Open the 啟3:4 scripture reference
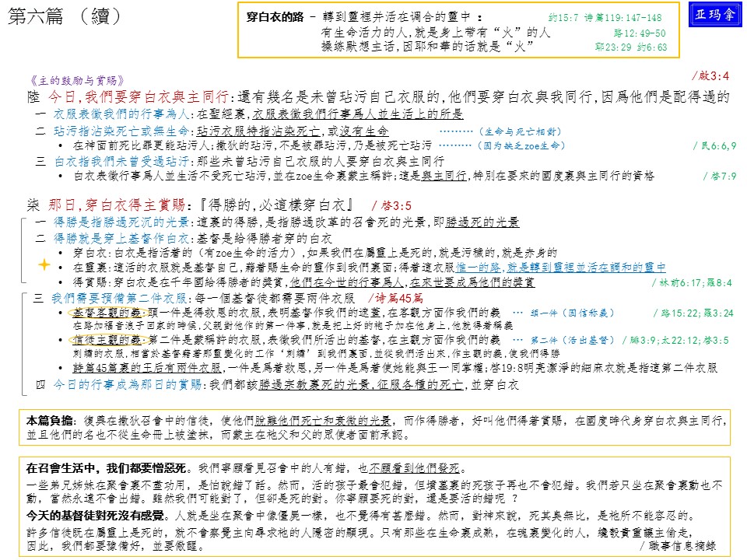The width and height of the screenshot is (747, 560). pos(710,75)
